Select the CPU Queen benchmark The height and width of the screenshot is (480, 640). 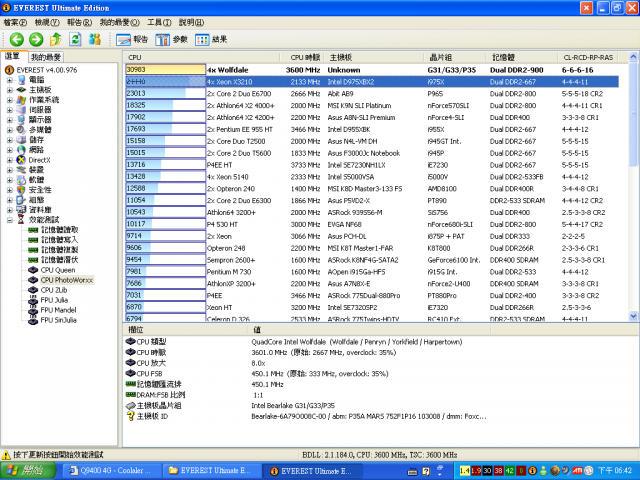[x=58, y=270]
